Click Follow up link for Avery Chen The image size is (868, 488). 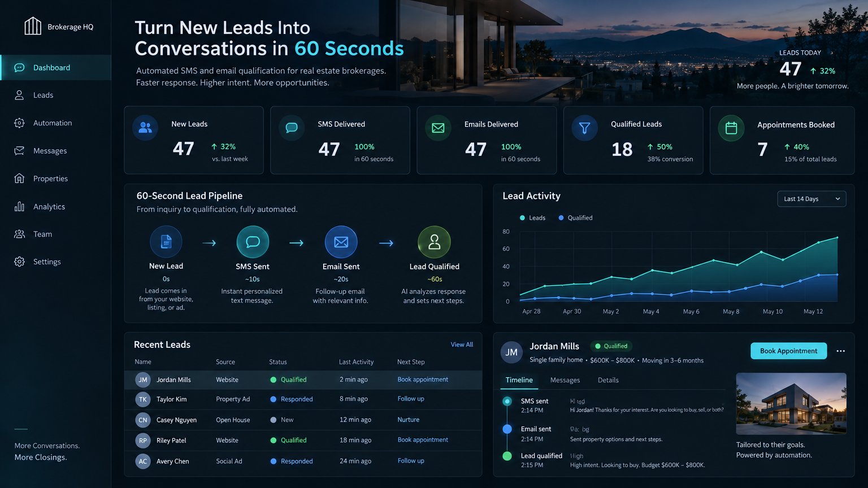pyautogui.click(x=411, y=461)
